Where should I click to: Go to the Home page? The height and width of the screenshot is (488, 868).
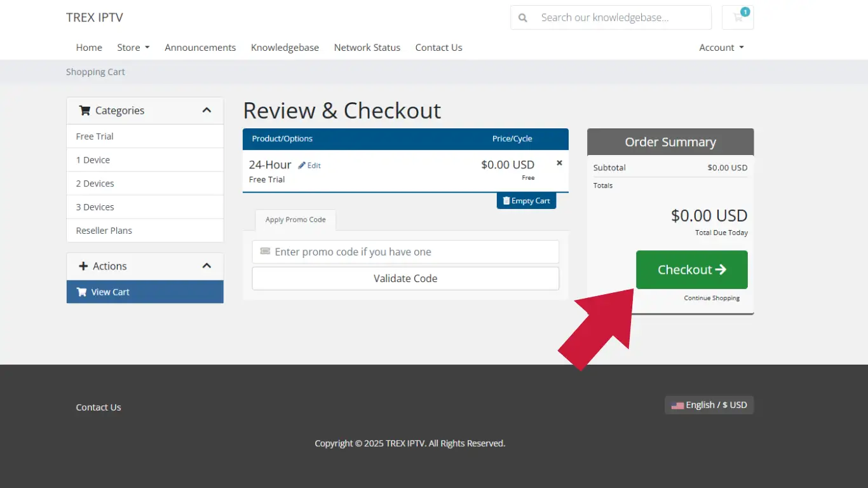[89, 48]
